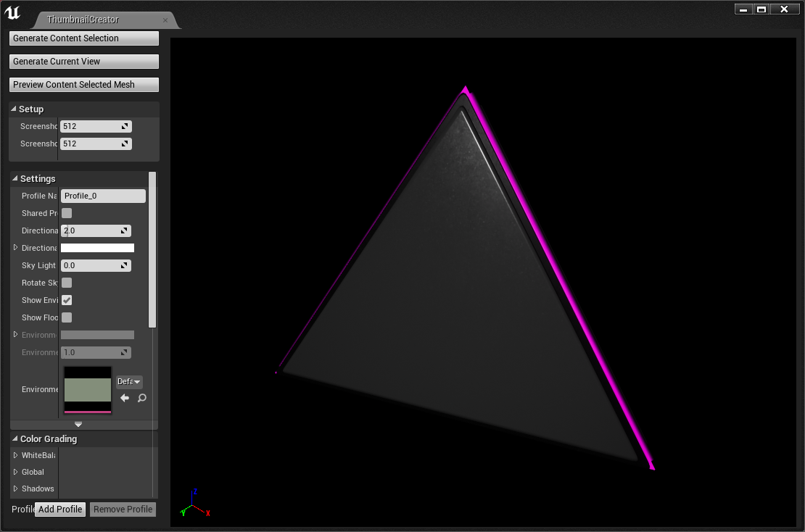
Task: Minimize the ThumbnailCreator window
Action: coord(743,9)
